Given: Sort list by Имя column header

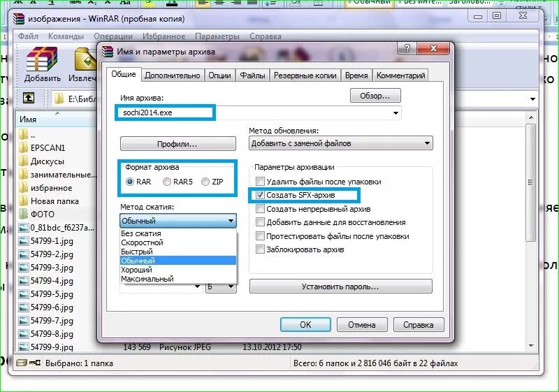Looking at the screenshot, I should point(57,119).
